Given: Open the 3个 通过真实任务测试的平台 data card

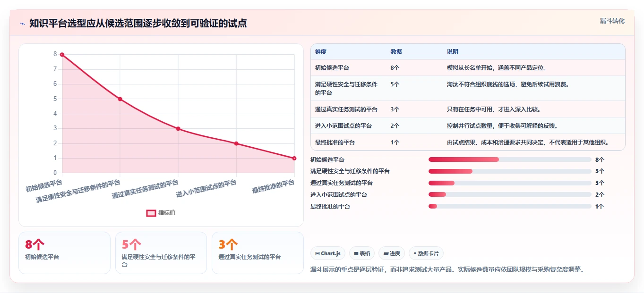Looking at the screenshot, I should click(258, 253).
